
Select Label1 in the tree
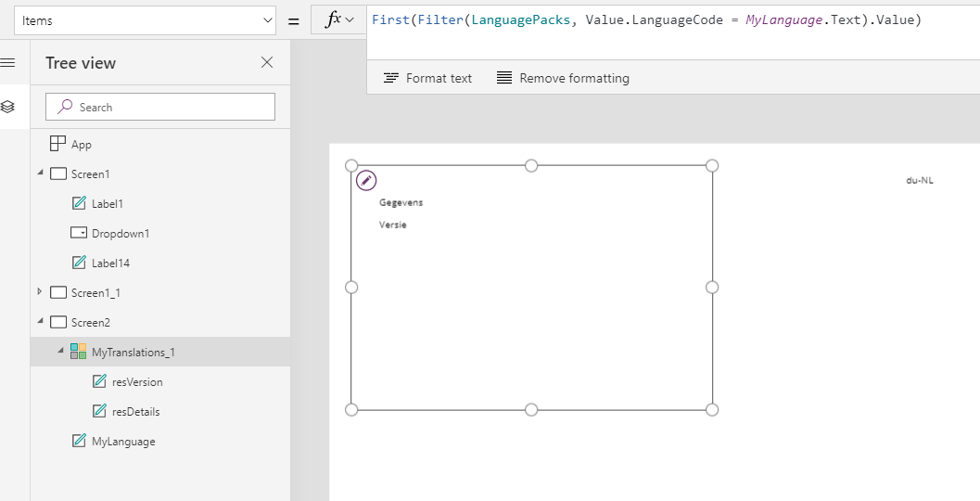click(x=108, y=204)
